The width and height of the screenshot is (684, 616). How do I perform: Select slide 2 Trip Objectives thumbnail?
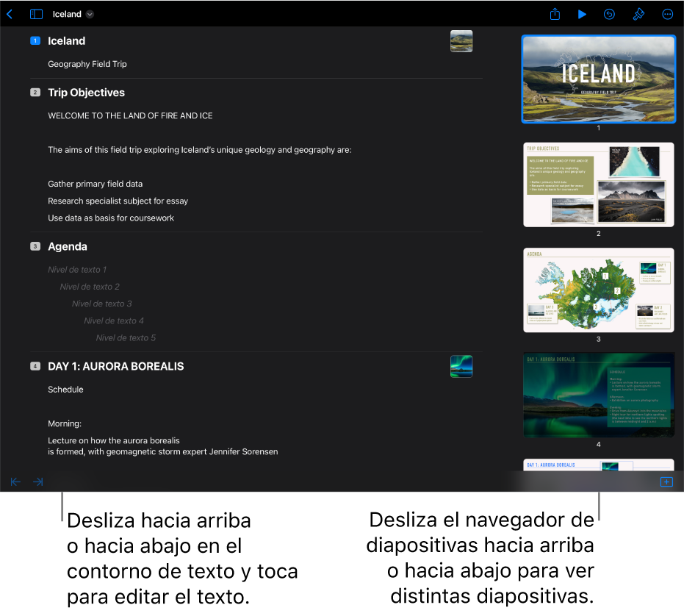[599, 185]
